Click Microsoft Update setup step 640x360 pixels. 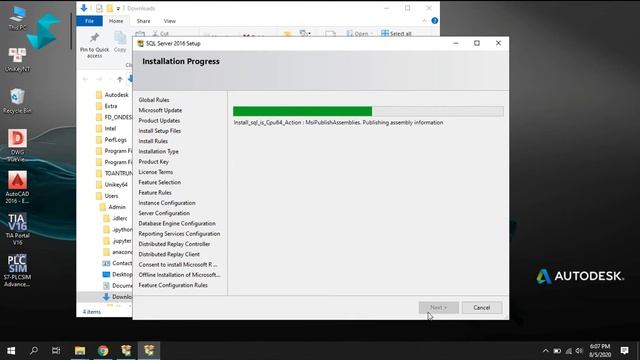(x=160, y=110)
